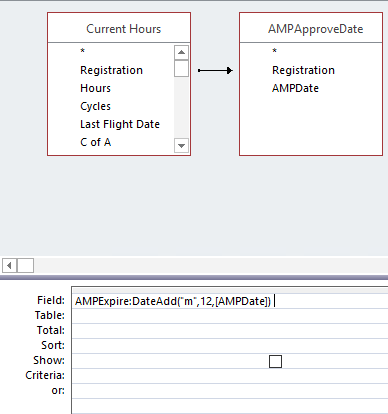Select the join line arrow between tables
This screenshot has height=414, width=388.
pyautogui.click(x=215, y=70)
